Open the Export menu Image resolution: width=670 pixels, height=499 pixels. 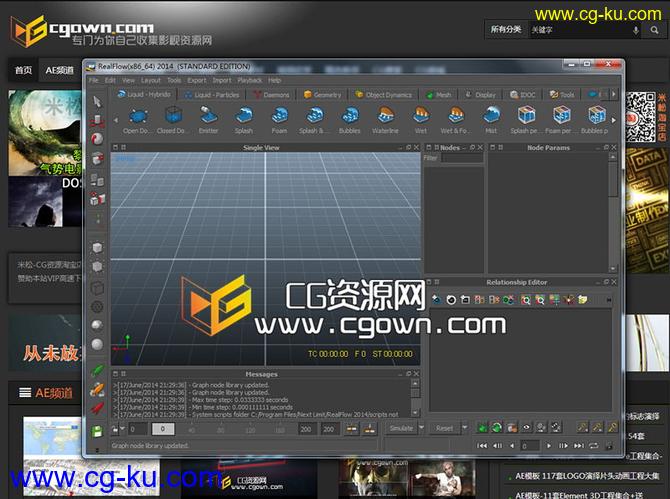pyautogui.click(x=197, y=80)
